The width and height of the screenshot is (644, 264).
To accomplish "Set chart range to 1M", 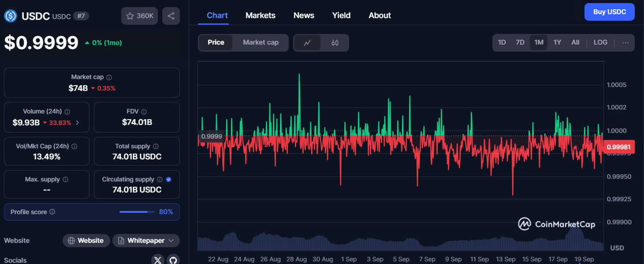I will tap(539, 42).
